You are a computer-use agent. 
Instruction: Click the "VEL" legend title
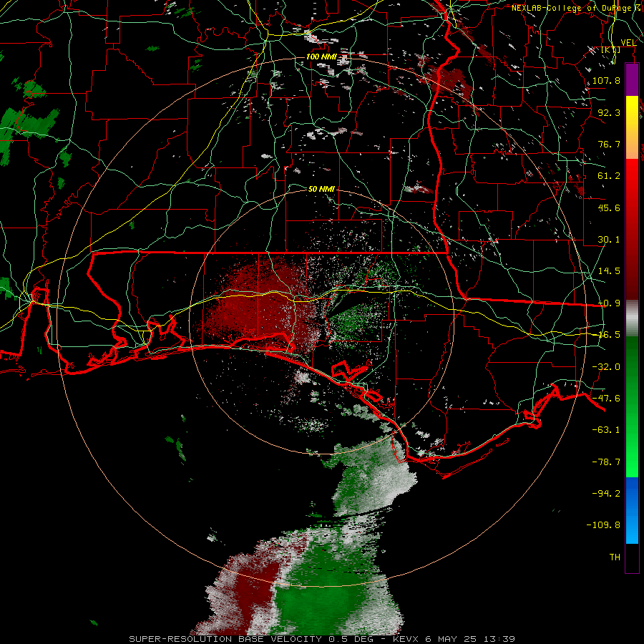tap(628, 43)
